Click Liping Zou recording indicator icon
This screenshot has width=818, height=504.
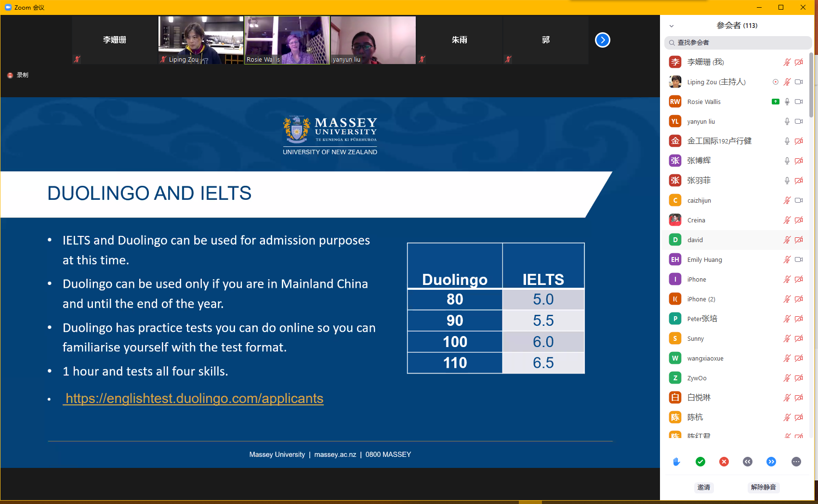pos(776,82)
